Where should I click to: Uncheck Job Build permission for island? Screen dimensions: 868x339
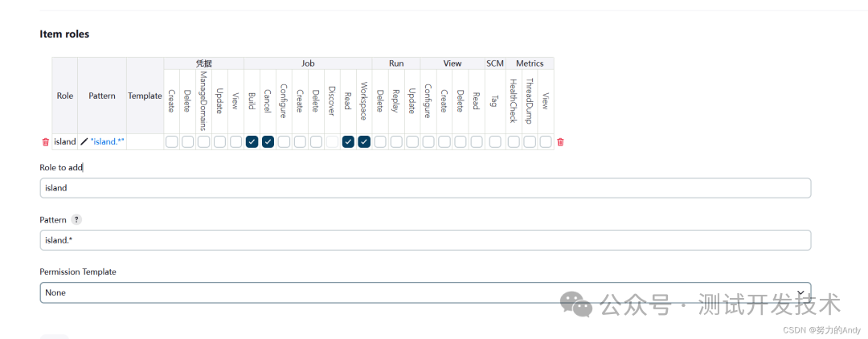(x=252, y=141)
